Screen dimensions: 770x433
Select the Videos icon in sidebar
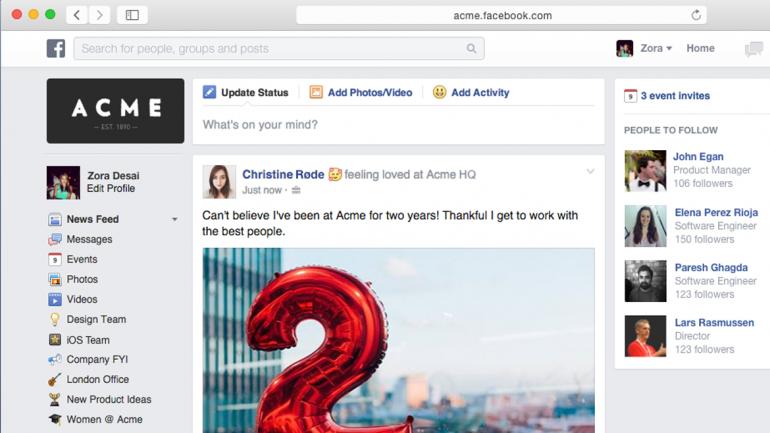(55, 299)
